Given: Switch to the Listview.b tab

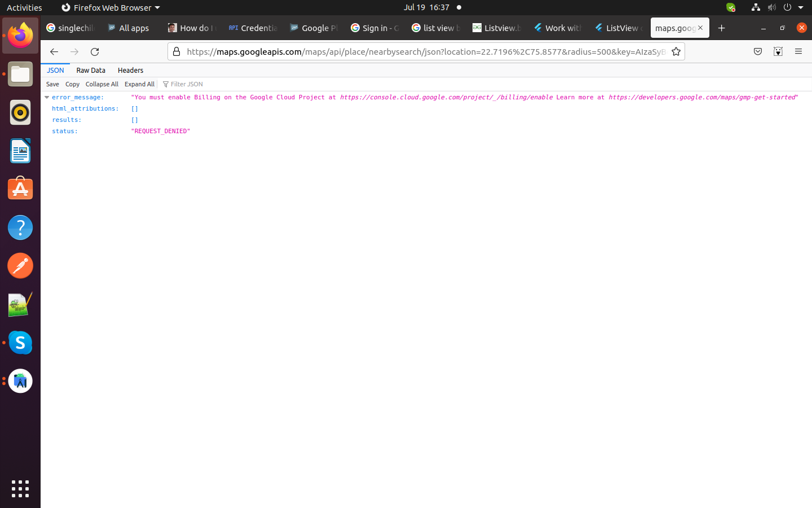Looking at the screenshot, I should (497, 28).
